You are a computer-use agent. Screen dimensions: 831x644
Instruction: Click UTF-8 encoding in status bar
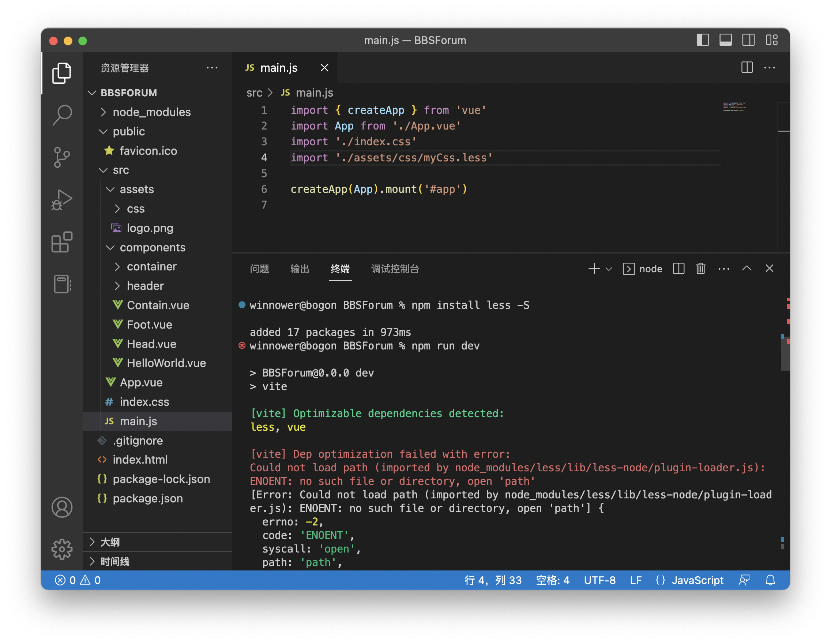[600, 580]
